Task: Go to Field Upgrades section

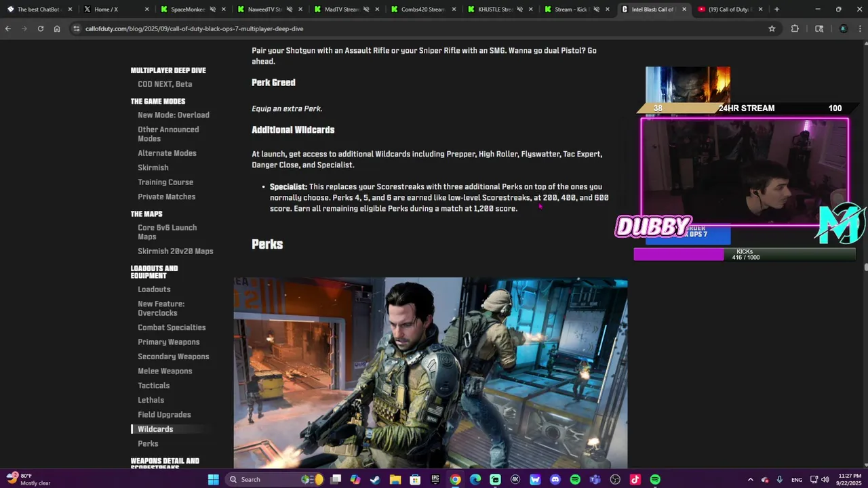Action: tap(164, 415)
